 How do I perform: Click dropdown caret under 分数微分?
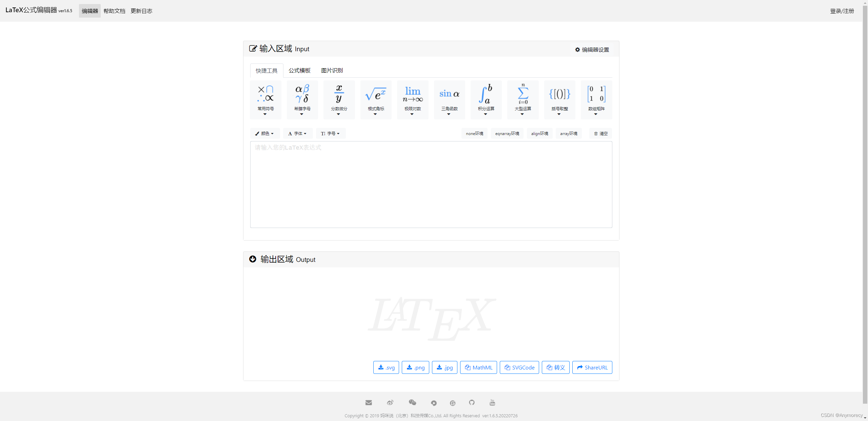(x=338, y=114)
